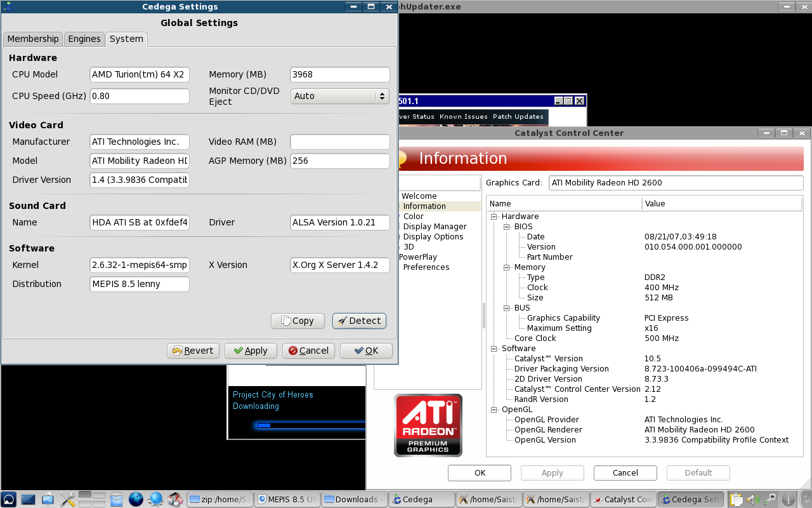Viewport: 812px width, 508px height.
Task: Switch to Cedega taskbar window
Action: coord(421,499)
